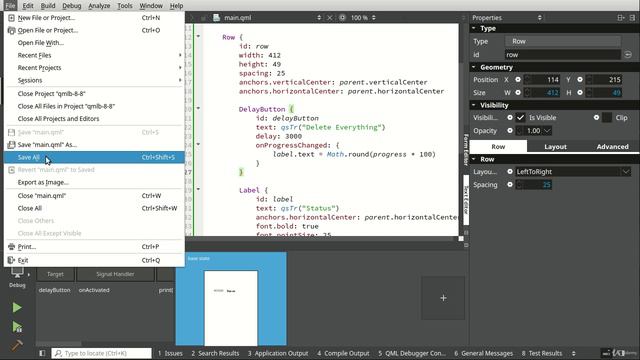This screenshot has height=360, width=640.
Task: Collapse the onProgressChanged fold arrow
Action: coord(198,144)
